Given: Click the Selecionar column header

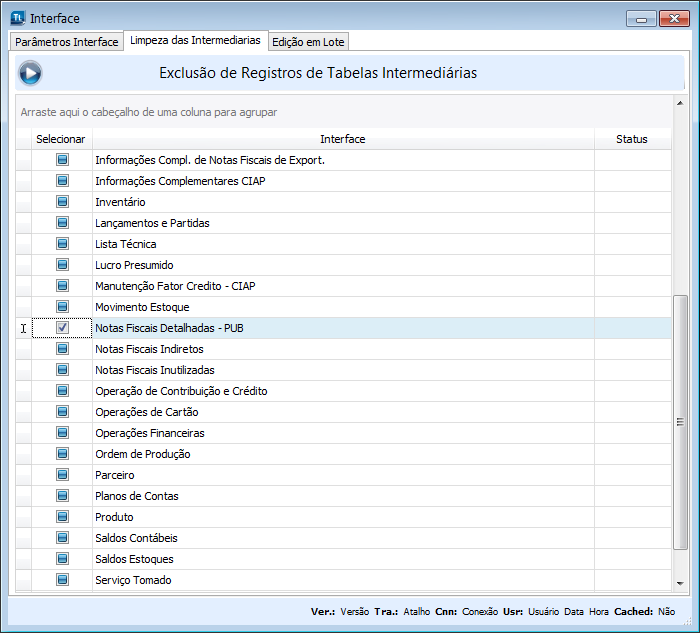Looking at the screenshot, I should pyautogui.click(x=61, y=139).
